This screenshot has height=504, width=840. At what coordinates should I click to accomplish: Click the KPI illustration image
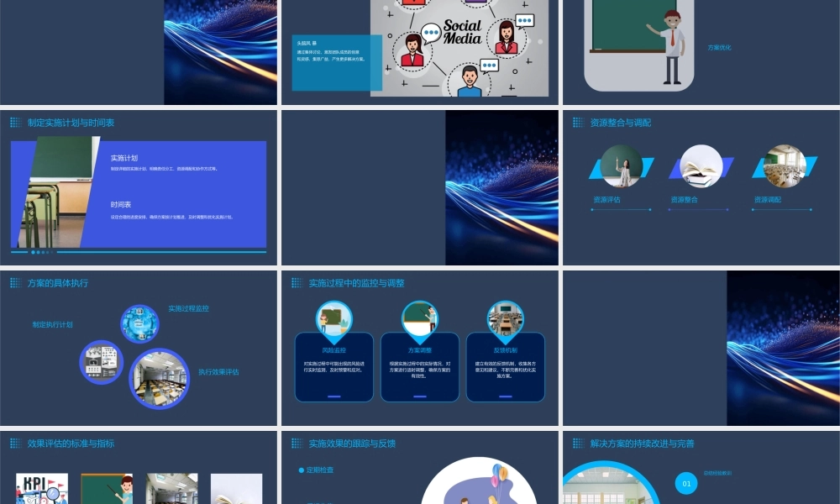click(x=42, y=489)
